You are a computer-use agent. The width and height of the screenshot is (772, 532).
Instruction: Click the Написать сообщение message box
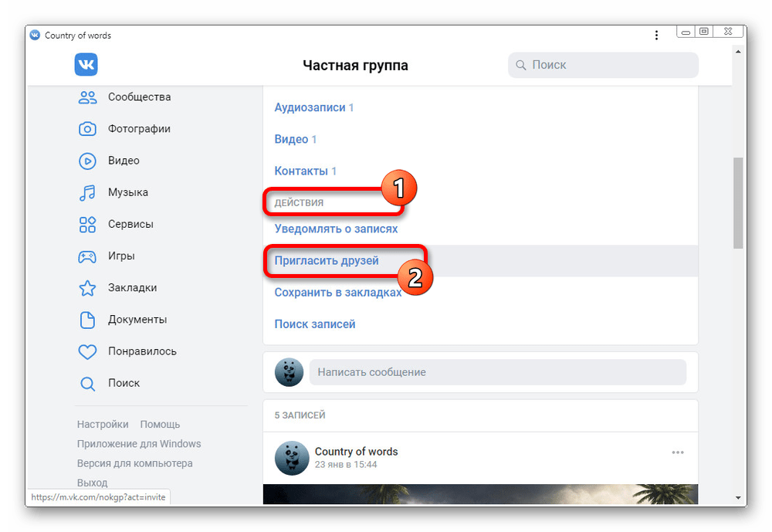(x=497, y=372)
